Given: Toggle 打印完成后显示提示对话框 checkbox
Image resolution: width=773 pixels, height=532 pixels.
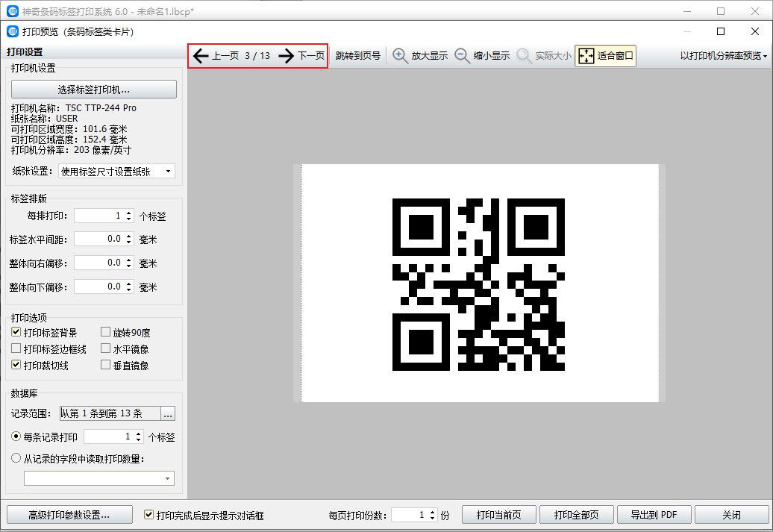Looking at the screenshot, I should coord(149,515).
